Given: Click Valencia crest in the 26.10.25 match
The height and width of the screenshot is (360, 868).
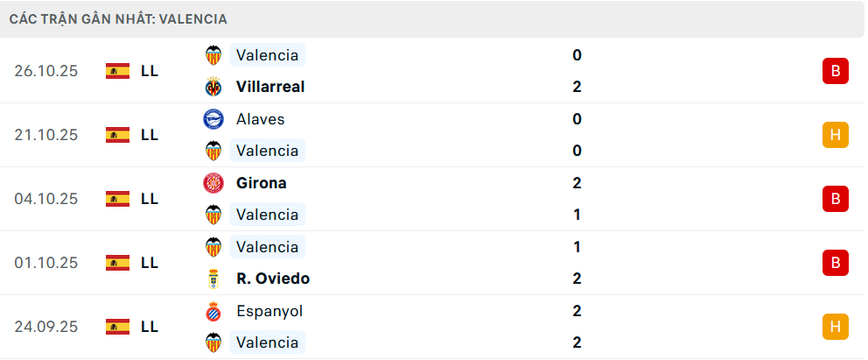Looking at the screenshot, I should (x=213, y=55).
